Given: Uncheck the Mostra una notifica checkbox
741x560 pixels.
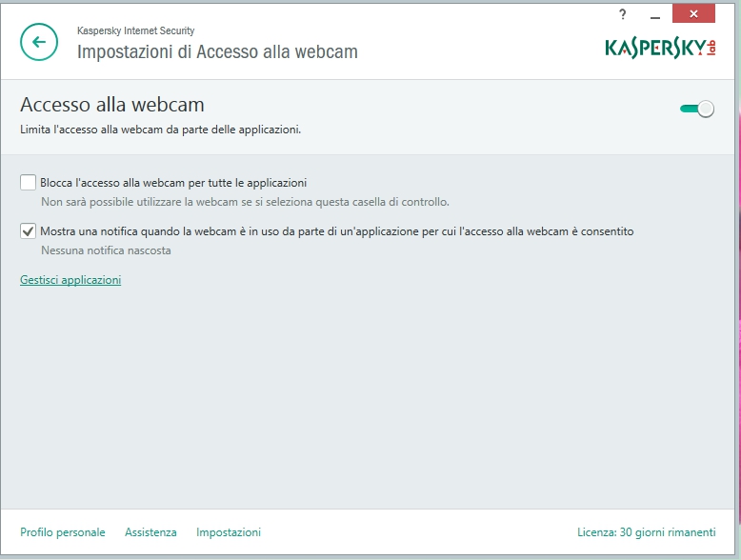Looking at the screenshot, I should tap(29, 231).
